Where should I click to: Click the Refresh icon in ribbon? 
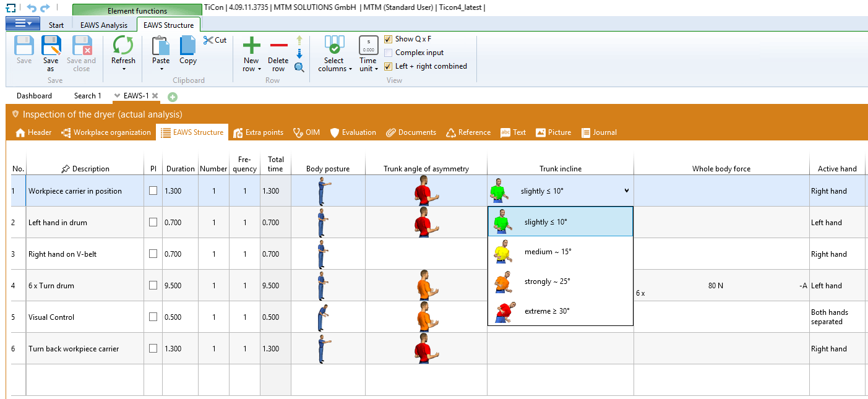coord(123,46)
